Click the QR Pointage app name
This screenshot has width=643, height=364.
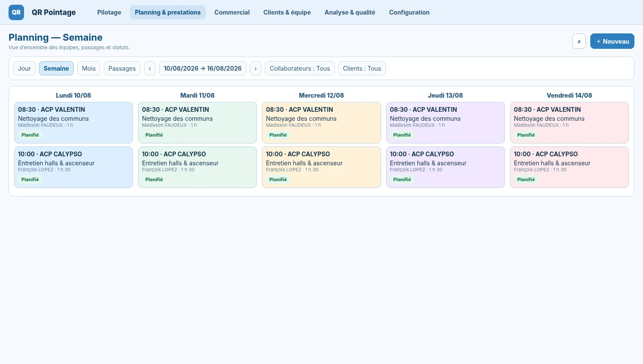(54, 12)
